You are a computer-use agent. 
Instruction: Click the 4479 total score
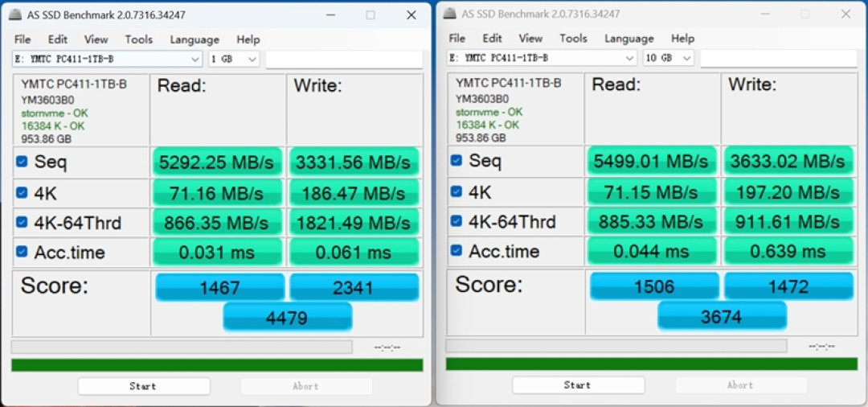pyautogui.click(x=287, y=317)
